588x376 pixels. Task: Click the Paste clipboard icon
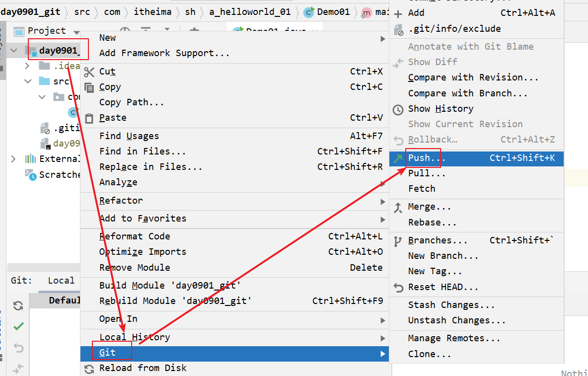89,118
